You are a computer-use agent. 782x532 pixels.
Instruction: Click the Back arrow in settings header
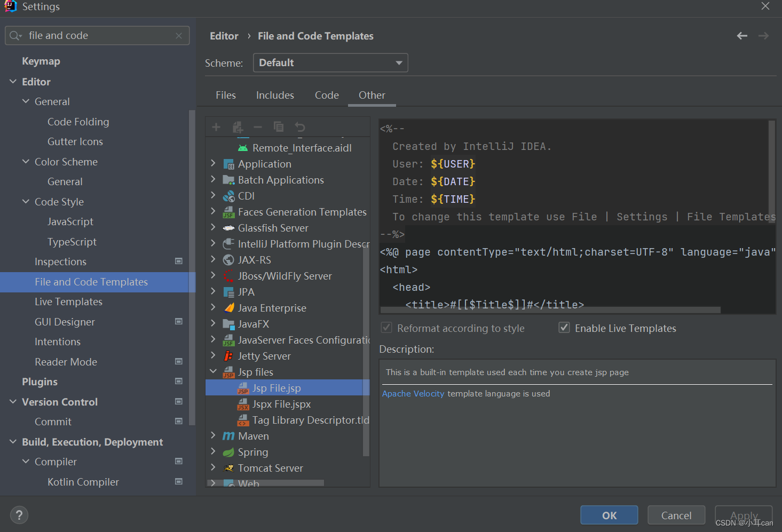742,36
